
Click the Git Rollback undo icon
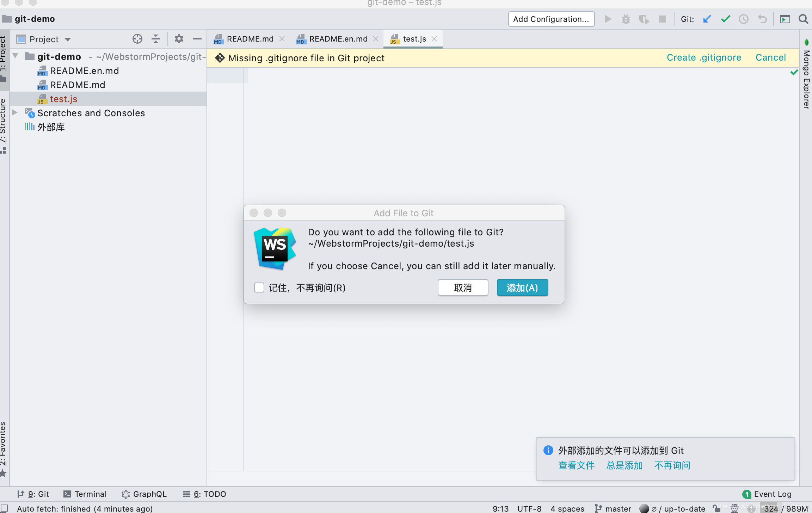(x=762, y=19)
